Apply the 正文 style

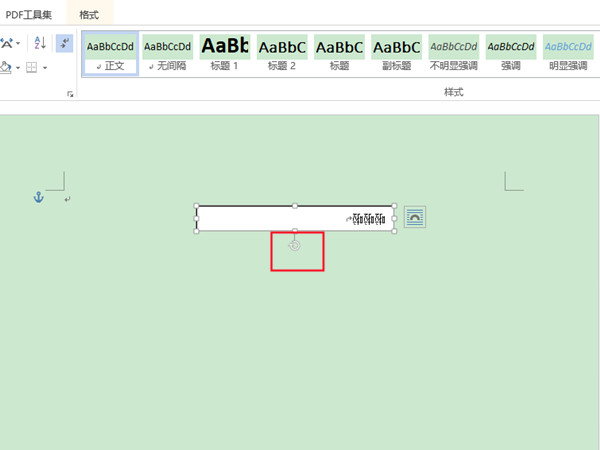click(109, 54)
